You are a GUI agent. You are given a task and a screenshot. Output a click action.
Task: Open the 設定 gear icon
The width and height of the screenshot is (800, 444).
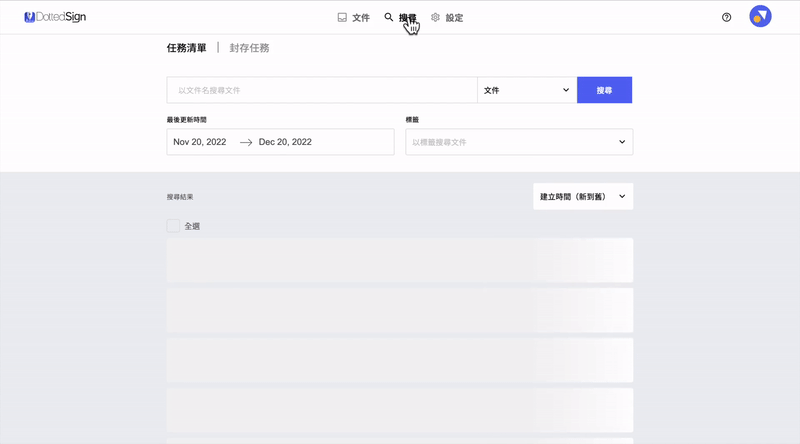pyautogui.click(x=435, y=17)
